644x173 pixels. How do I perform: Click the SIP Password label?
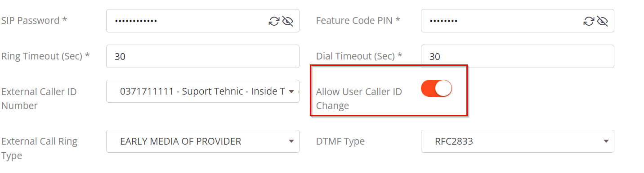pos(34,21)
